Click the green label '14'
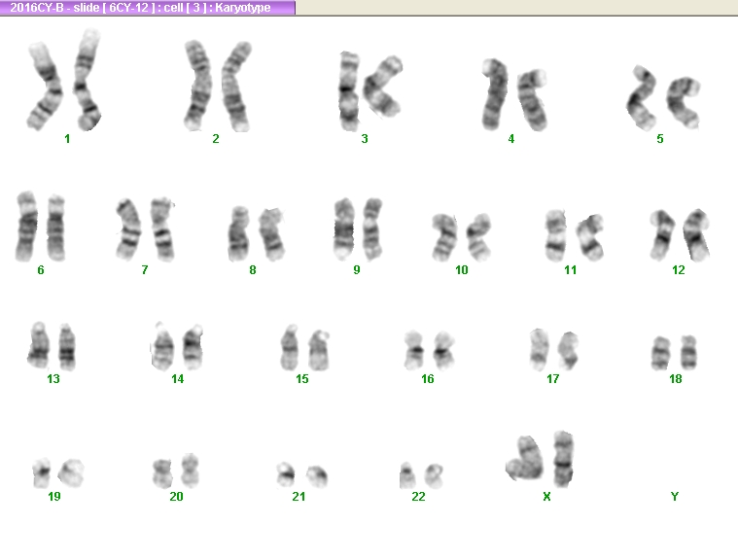 coord(177,379)
